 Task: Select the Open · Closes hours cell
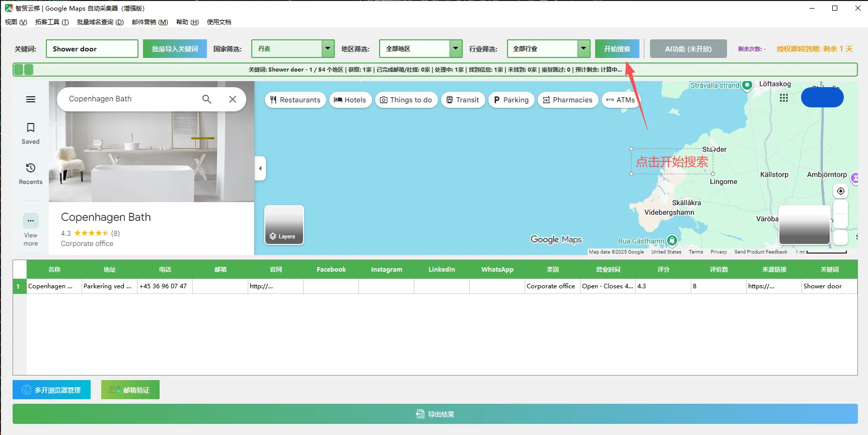608,286
